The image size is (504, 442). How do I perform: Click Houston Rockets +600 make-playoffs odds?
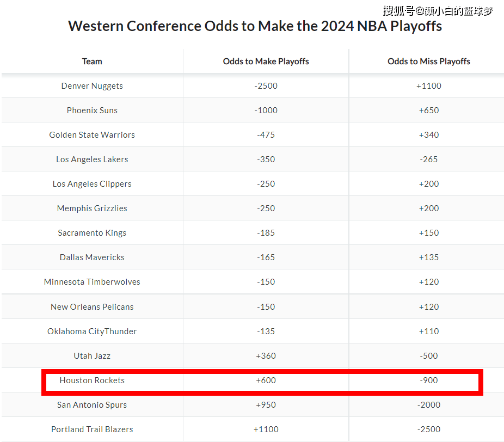(x=266, y=380)
